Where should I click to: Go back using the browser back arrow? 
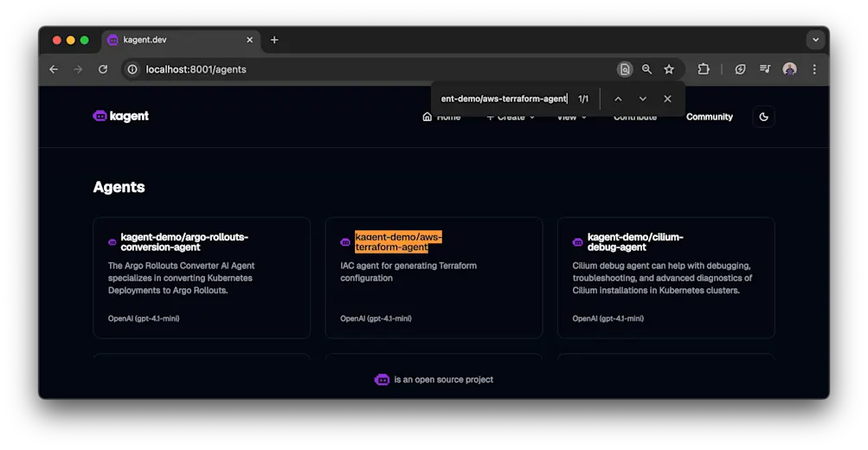(x=54, y=69)
